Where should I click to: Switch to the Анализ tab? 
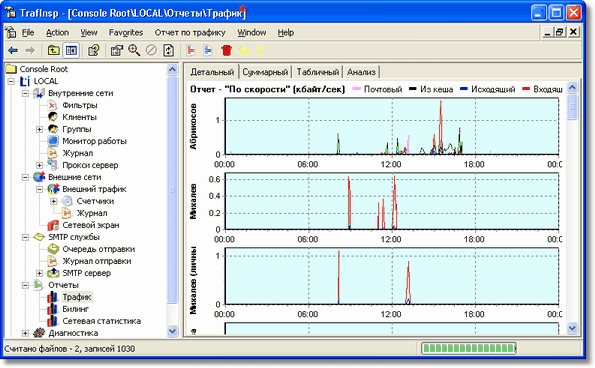(361, 72)
